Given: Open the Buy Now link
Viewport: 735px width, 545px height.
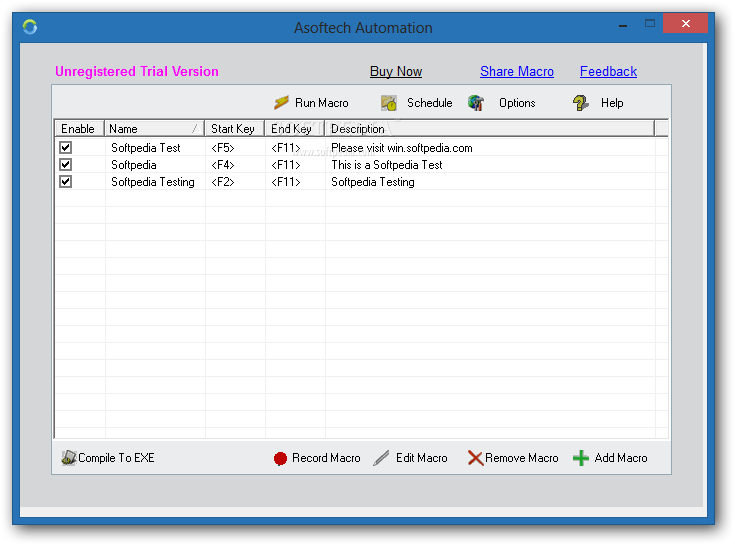Looking at the screenshot, I should (396, 71).
